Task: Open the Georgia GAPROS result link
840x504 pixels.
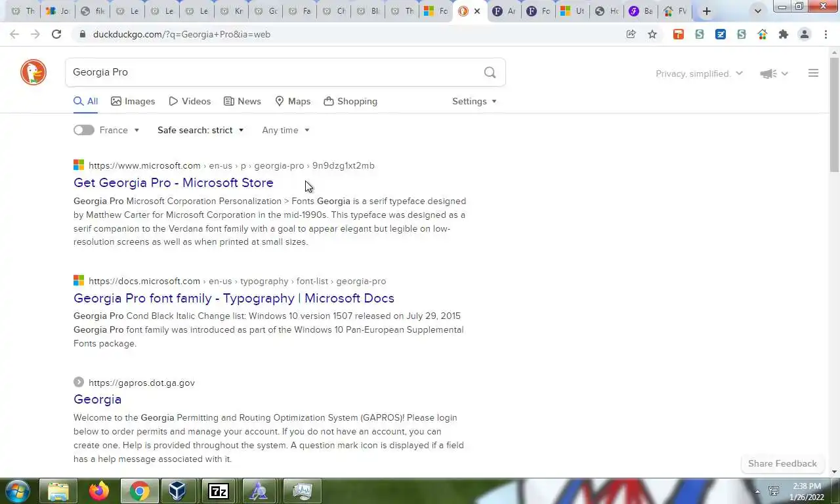Action: [x=97, y=399]
